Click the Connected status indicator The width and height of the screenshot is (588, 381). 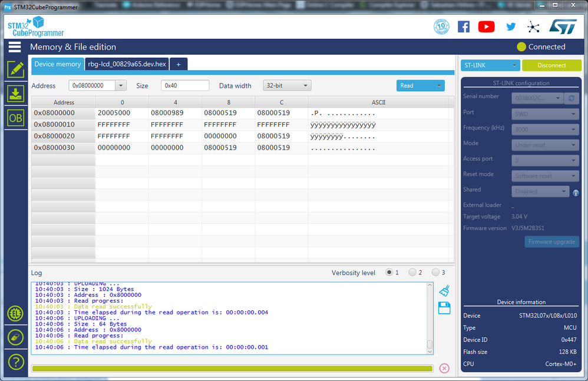coord(541,47)
